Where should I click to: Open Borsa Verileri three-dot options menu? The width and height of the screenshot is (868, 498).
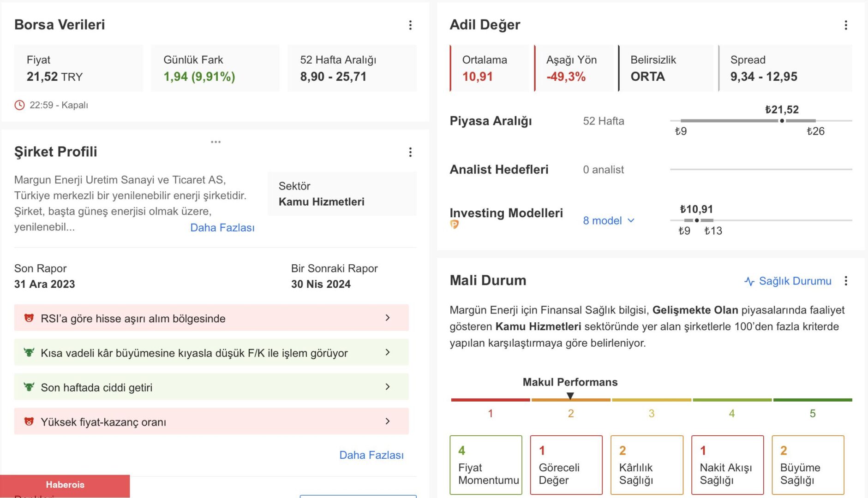click(x=410, y=25)
